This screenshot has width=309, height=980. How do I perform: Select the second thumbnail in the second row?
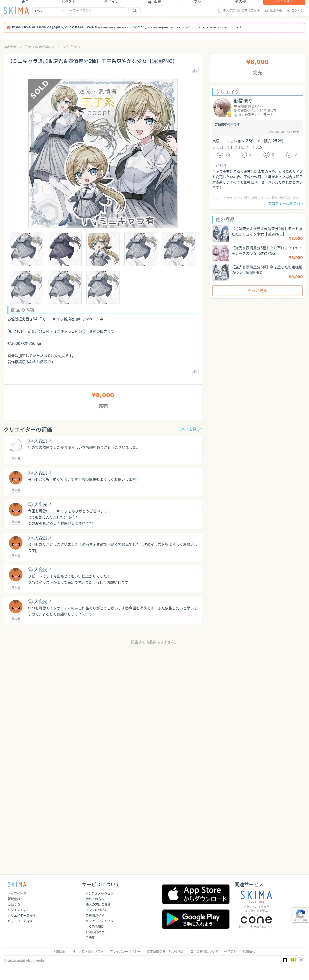(65, 287)
